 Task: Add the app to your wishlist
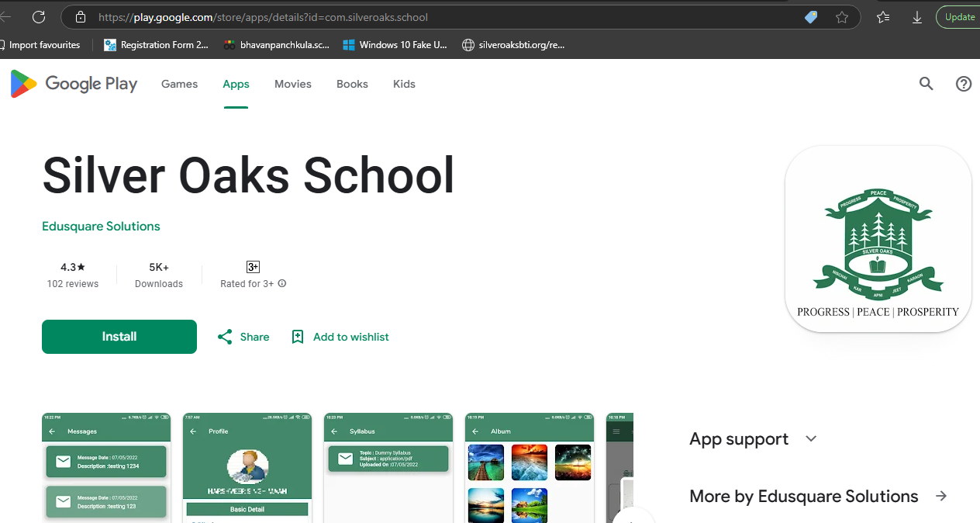click(340, 337)
